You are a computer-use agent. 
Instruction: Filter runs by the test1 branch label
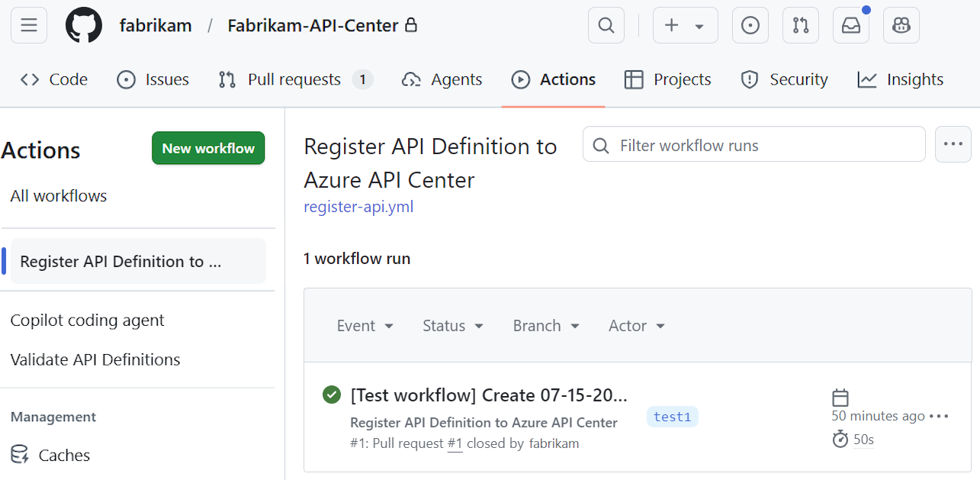point(672,416)
